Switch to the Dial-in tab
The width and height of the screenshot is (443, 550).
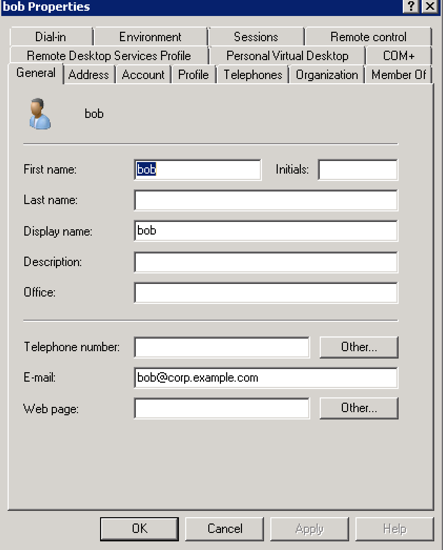[x=51, y=36]
